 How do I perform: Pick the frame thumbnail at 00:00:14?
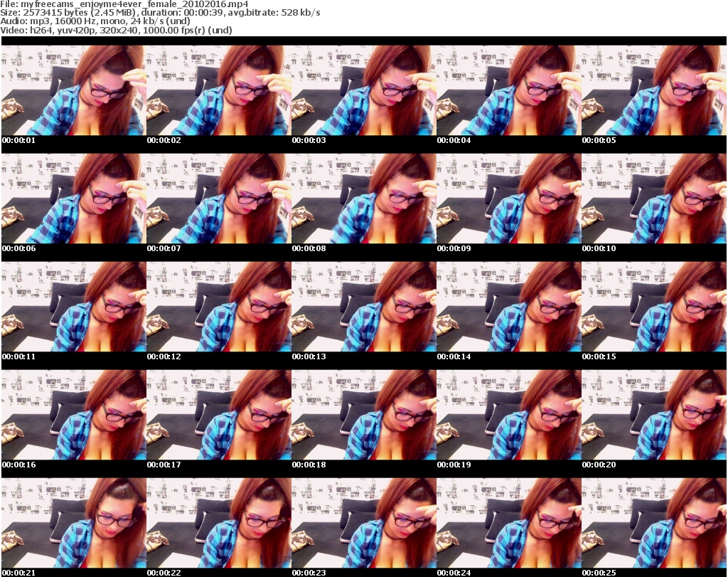tap(509, 307)
